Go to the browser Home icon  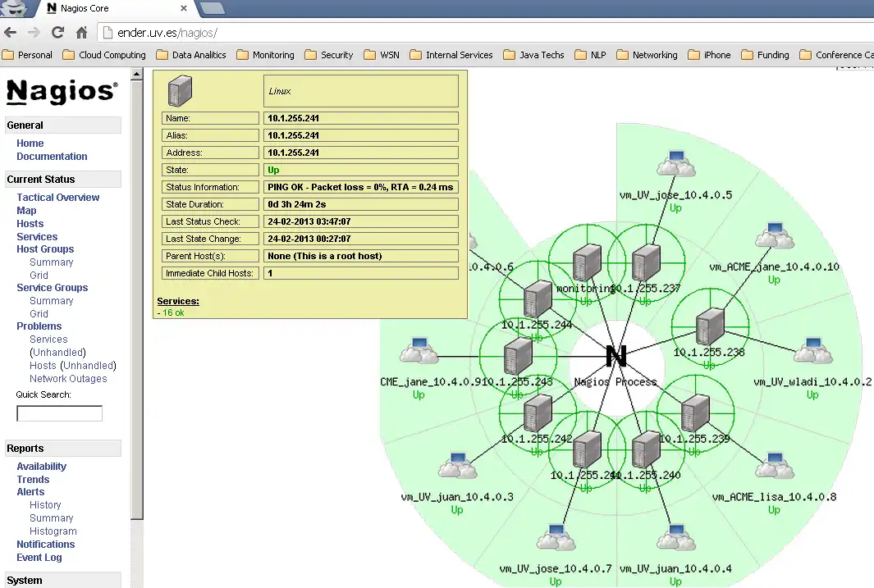point(81,32)
